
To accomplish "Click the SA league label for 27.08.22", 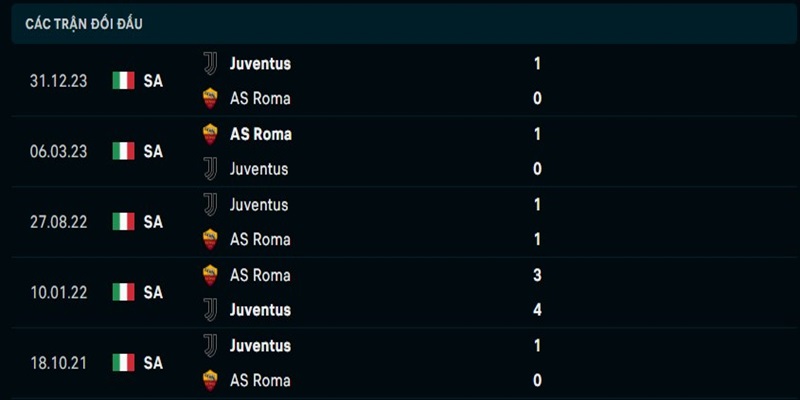I will point(153,221).
